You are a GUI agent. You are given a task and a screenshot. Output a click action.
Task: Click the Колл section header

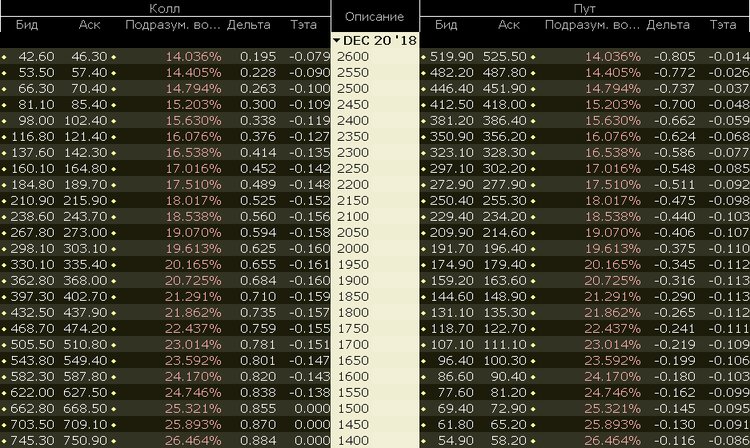point(165,8)
